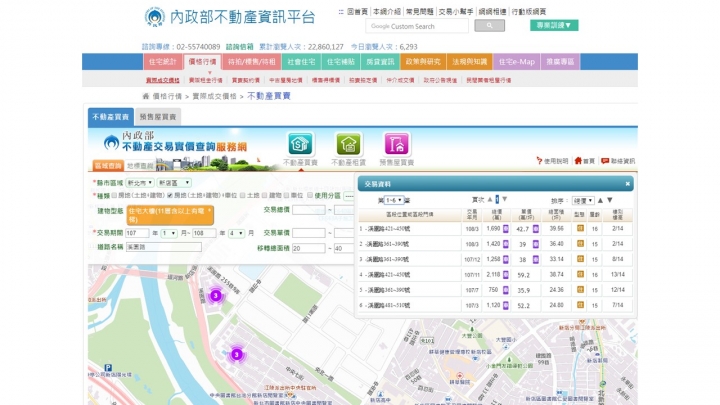Open the 專業訓練 green dropdown
720x405 pixels.
554,25
